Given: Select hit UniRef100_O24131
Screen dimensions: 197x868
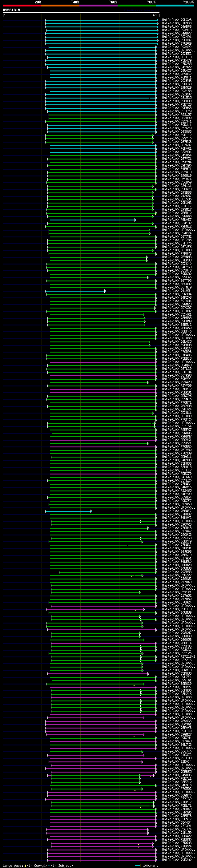Looking at the screenshot, I should [177, 186].
